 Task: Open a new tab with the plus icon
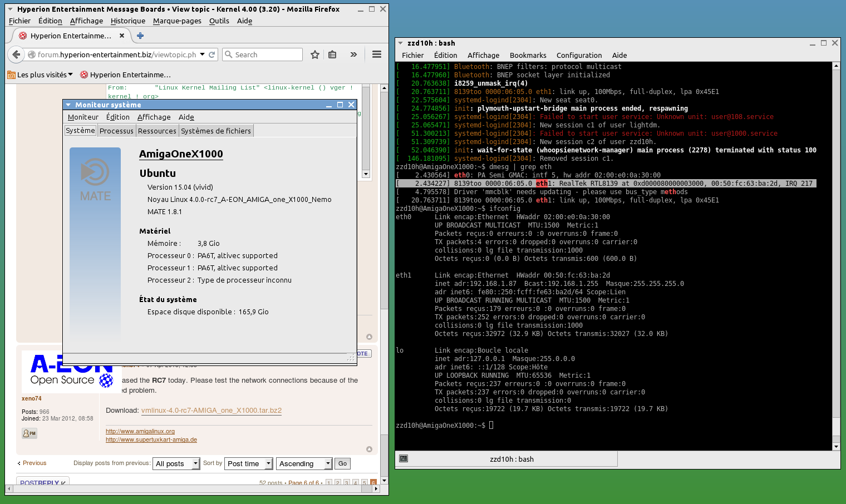[x=140, y=36]
